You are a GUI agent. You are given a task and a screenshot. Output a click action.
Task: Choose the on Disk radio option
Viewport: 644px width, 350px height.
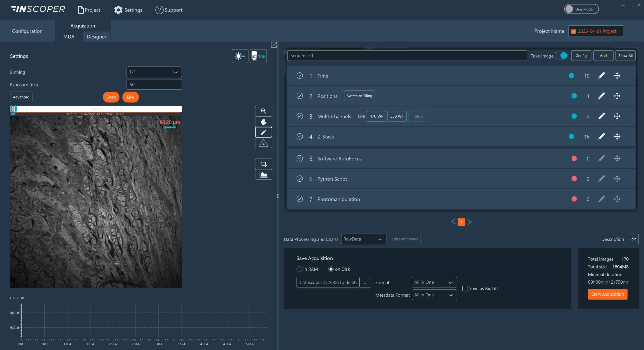(331, 269)
